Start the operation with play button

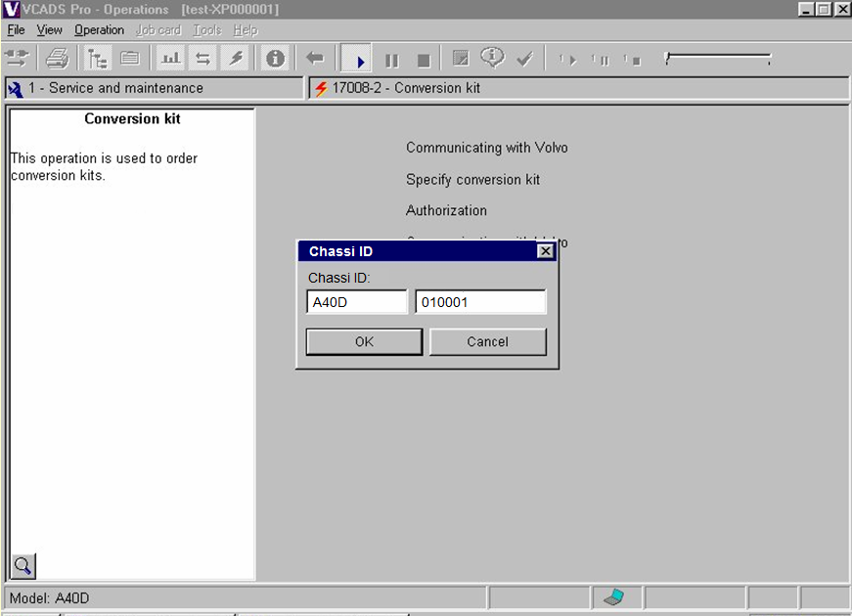pyautogui.click(x=357, y=60)
